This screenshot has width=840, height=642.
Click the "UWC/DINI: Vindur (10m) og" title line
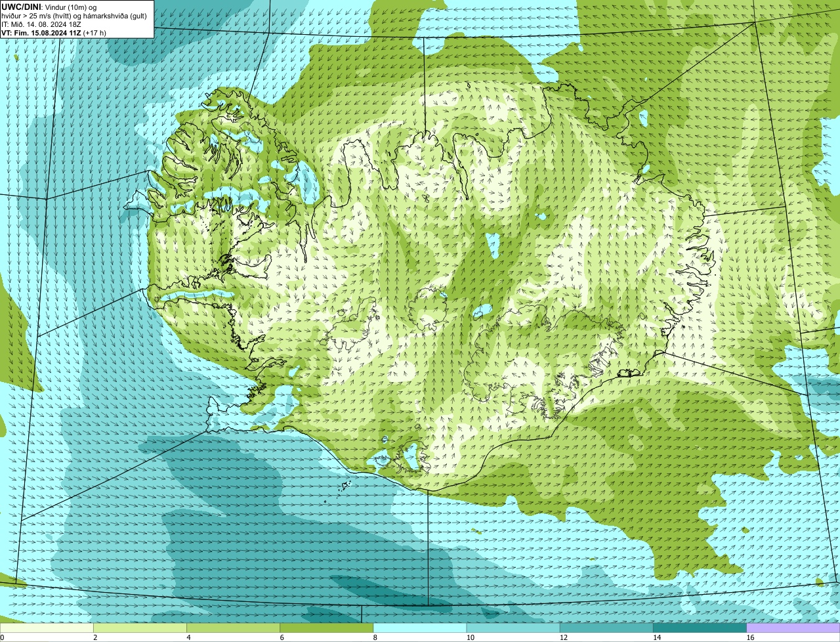pyautogui.click(x=49, y=7)
